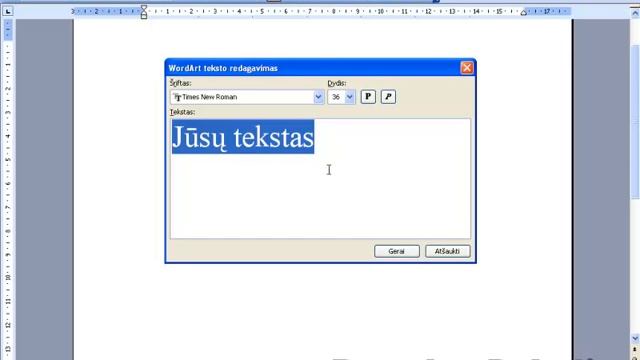Close the WordArt teksto redagavimas dialog
640x360 pixels.
click(467, 68)
